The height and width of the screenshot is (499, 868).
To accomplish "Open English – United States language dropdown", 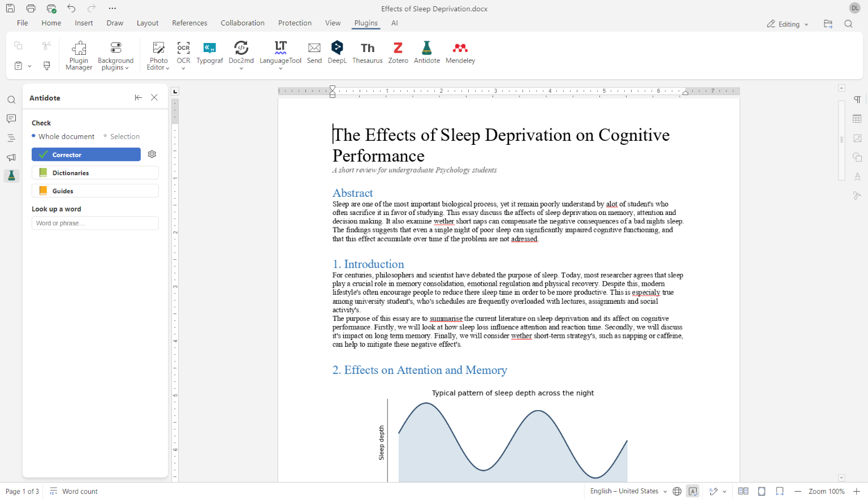I will [x=628, y=491].
